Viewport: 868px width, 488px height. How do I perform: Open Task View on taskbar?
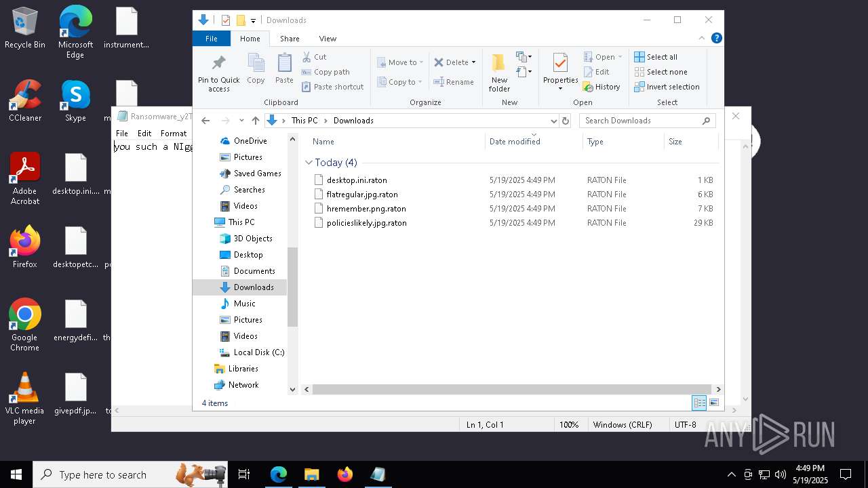point(244,474)
